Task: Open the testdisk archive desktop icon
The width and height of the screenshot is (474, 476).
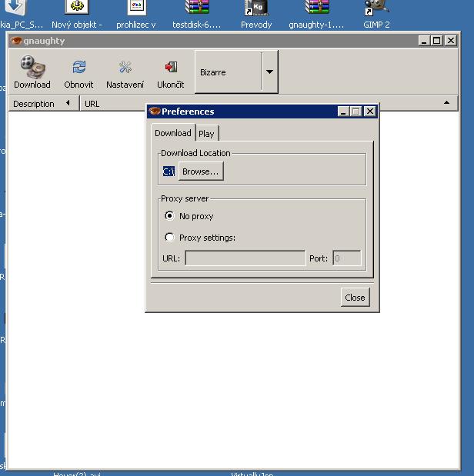Action: pos(196,8)
